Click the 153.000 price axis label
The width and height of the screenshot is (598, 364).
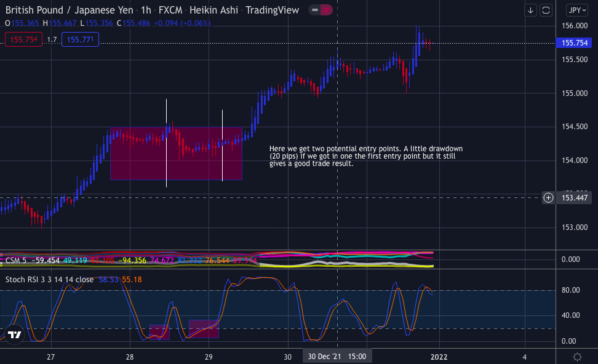575,227
